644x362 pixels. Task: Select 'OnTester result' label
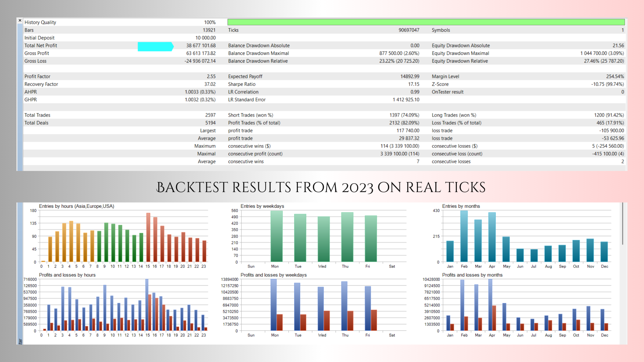(x=447, y=92)
